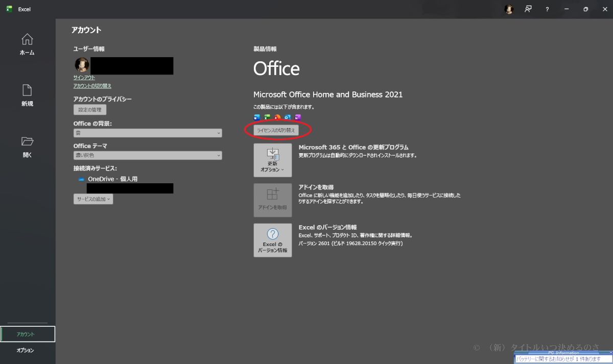Open the 開く (Open) file page
The height and width of the screenshot is (364, 613).
click(x=27, y=147)
